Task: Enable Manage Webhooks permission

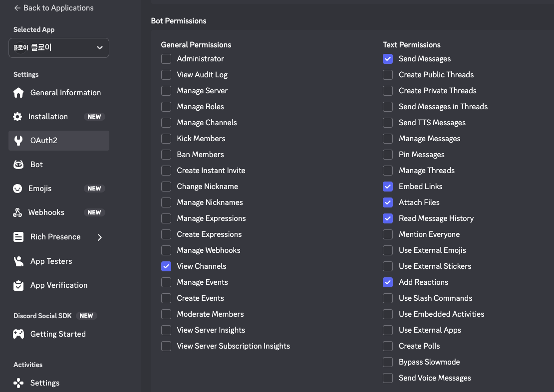Action: (x=166, y=250)
